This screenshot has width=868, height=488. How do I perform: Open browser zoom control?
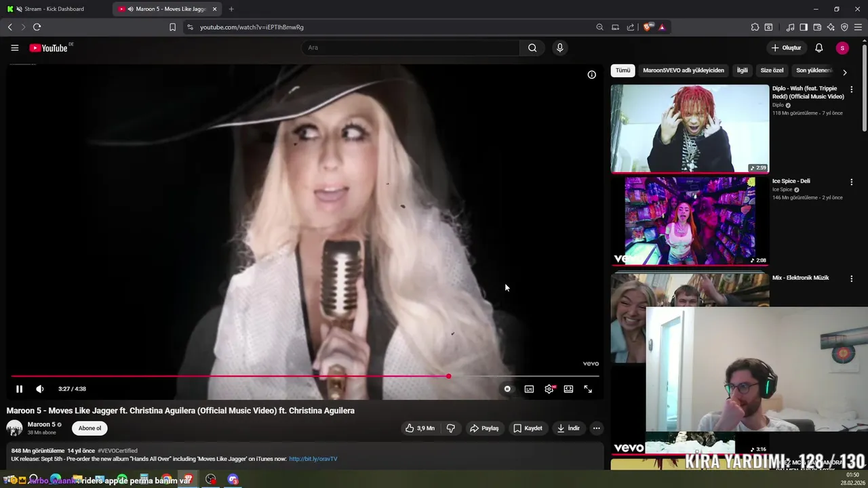point(599,27)
